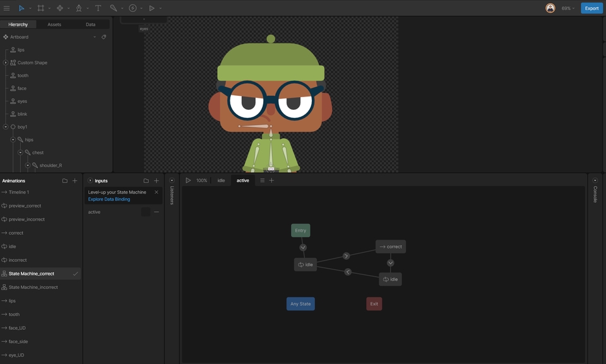Select the tooth item in hierarchy
606x364 pixels.
tap(23, 75)
